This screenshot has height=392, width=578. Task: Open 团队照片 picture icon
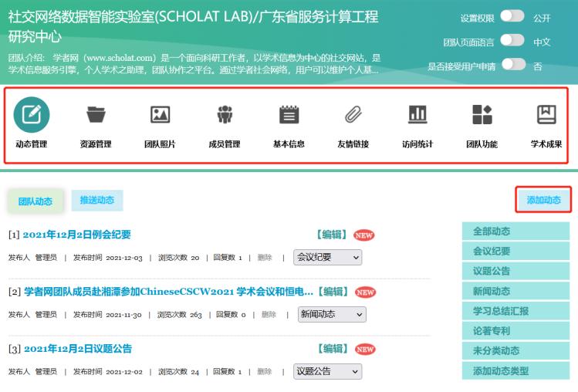pos(160,114)
